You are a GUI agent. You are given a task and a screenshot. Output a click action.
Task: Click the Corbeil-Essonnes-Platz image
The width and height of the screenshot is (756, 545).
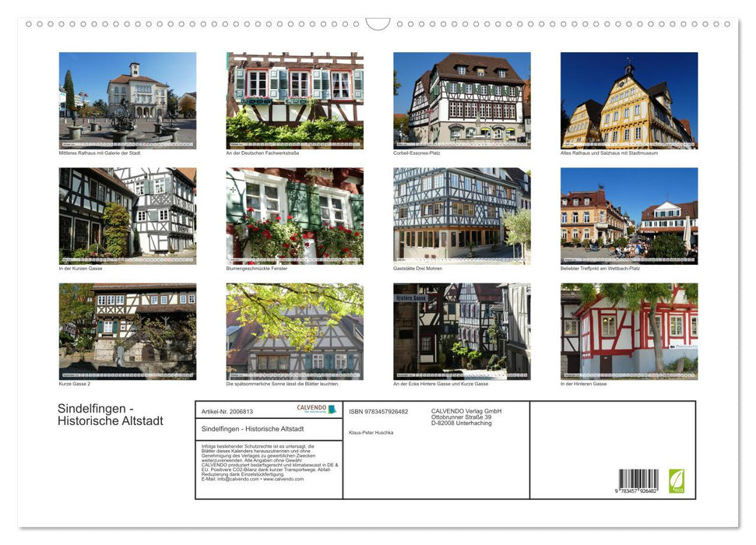(461, 100)
